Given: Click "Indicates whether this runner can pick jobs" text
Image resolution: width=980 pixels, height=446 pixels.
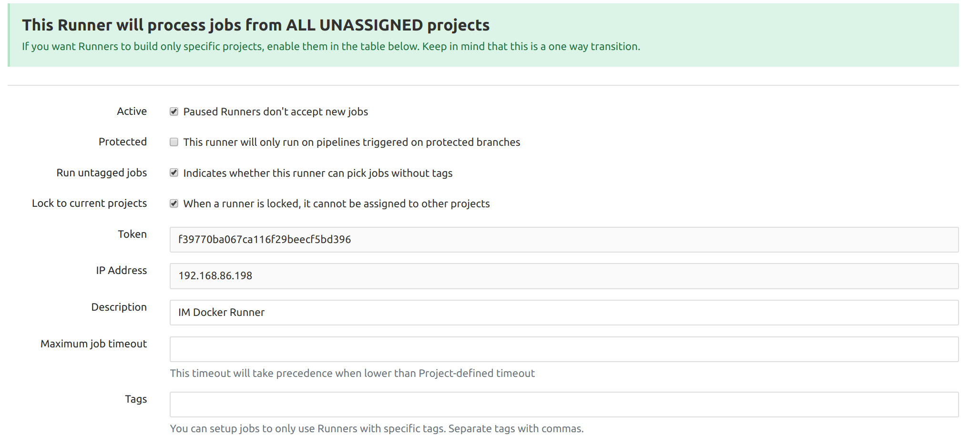Looking at the screenshot, I should (x=317, y=173).
